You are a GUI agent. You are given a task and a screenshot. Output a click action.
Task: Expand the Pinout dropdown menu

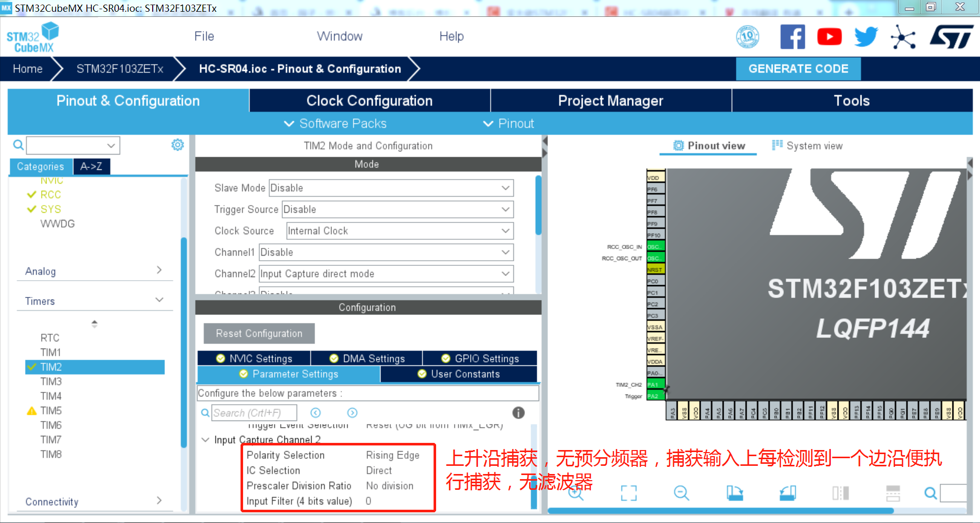point(509,123)
